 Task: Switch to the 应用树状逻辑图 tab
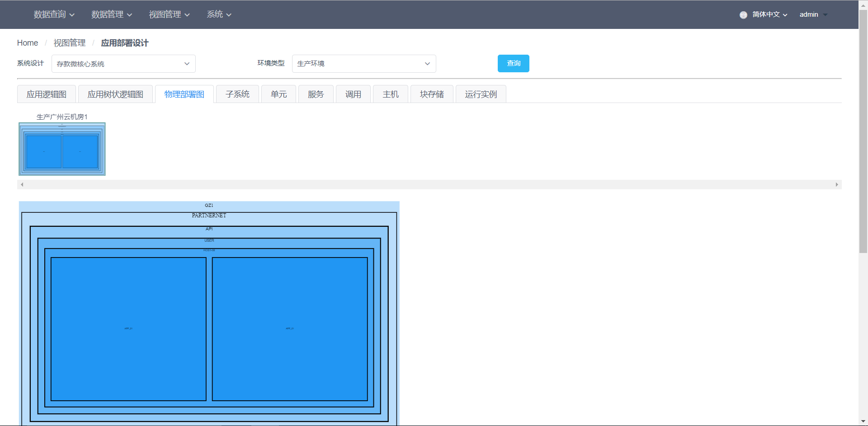(x=115, y=94)
